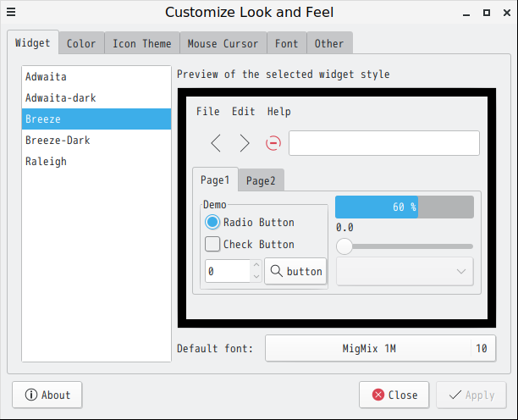Open the Other tab
Viewport: 518px width, 420px height.
[329, 43]
